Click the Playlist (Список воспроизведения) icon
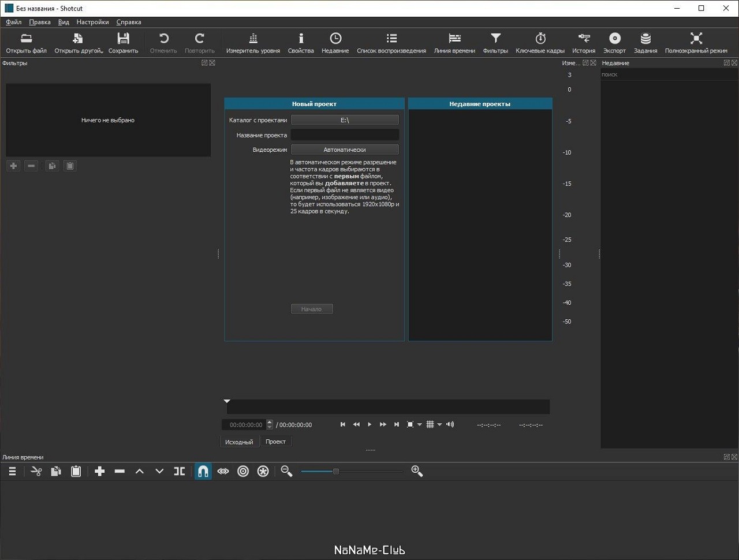The height and width of the screenshot is (560, 739). tap(391, 43)
